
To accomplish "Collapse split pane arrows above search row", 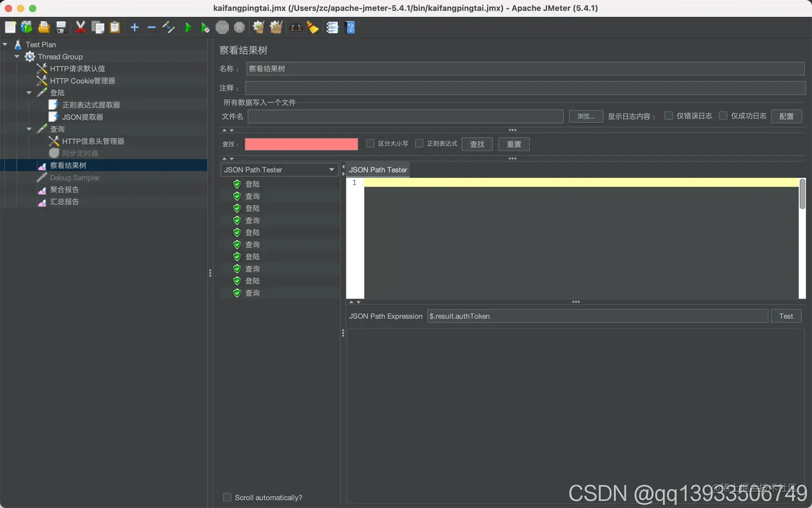I will [228, 130].
